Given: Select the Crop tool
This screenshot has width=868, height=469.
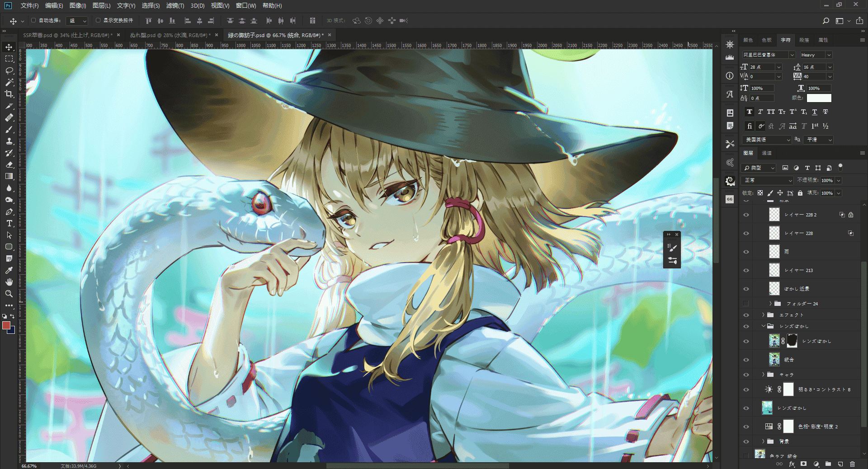Looking at the screenshot, I should point(9,94).
